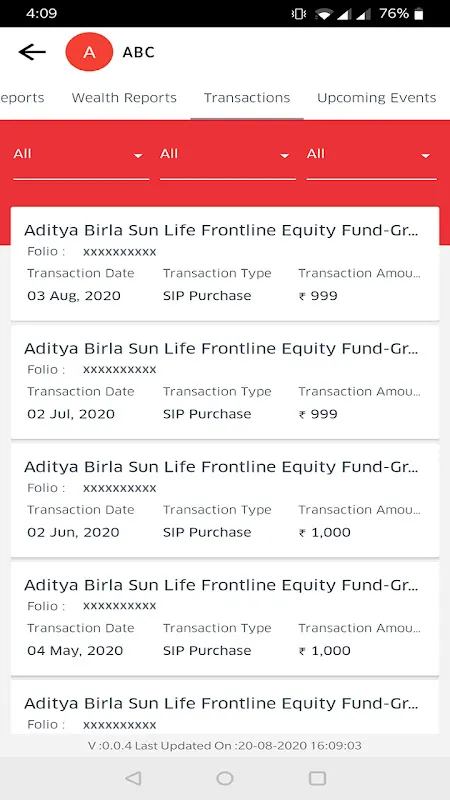Open the 03 Aug, 2020 transaction card
Viewport: 450px width, 800px height.
[x=225, y=264]
